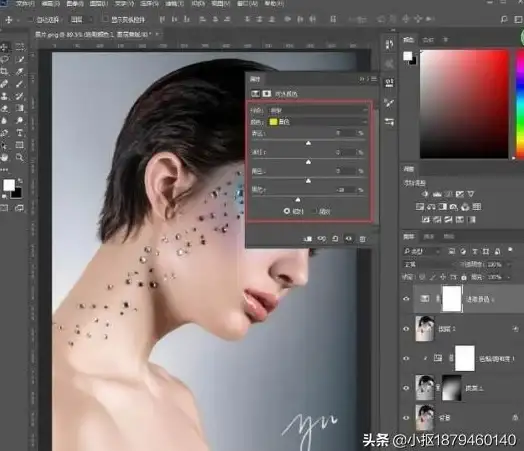Click the 黑色 (Black) slider handle
This screenshot has width=524, height=451.
click(x=297, y=200)
